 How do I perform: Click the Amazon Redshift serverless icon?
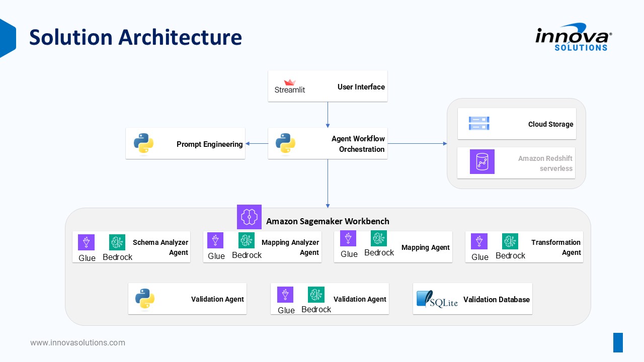click(x=482, y=162)
